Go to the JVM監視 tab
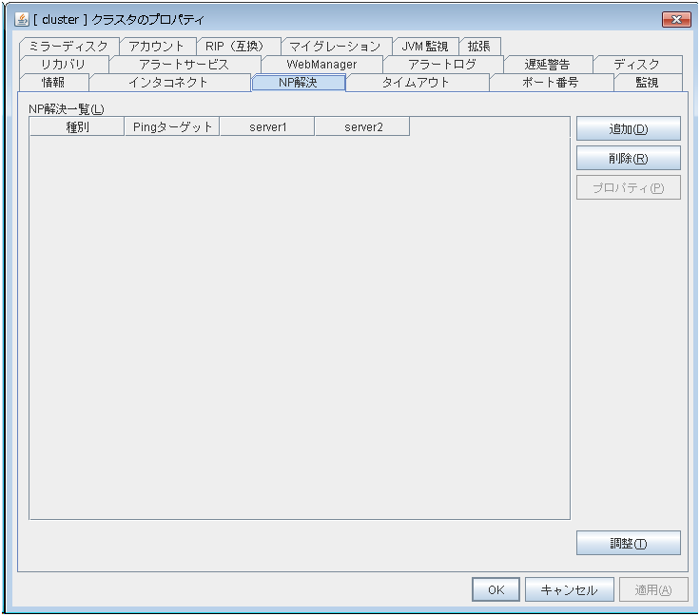The height and width of the screenshot is (616, 700). point(425,47)
